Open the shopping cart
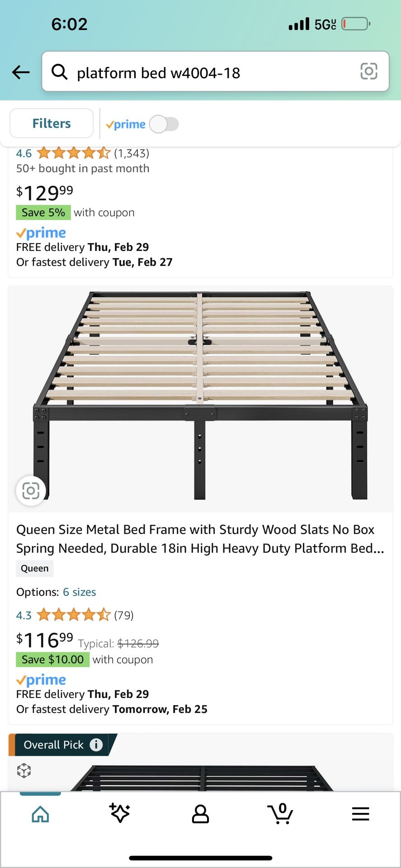This screenshot has width=401, height=868. [280, 814]
